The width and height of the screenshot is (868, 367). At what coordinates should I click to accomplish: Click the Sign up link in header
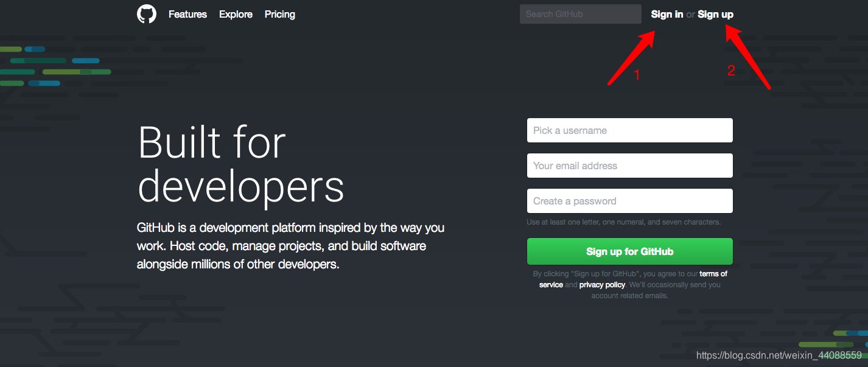click(x=715, y=14)
